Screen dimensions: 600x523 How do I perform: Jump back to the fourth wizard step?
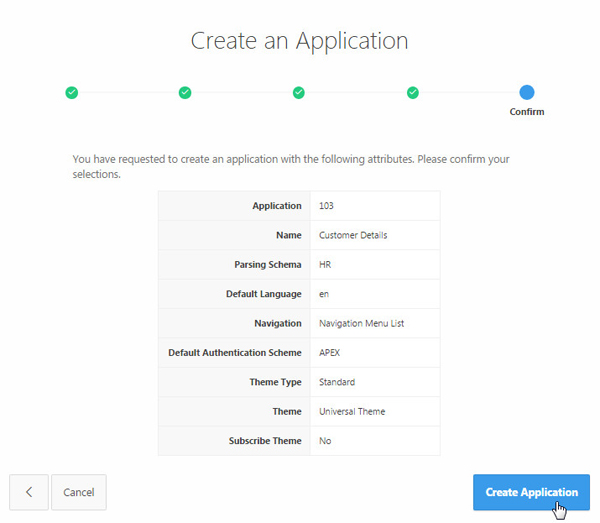(x=413, y=92)
